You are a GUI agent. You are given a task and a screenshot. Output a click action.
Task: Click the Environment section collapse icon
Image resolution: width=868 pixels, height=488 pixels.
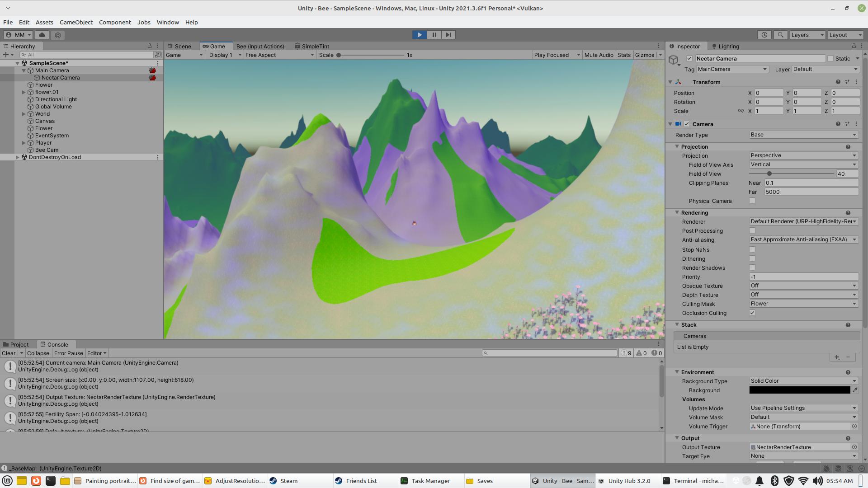click(677, 372)
